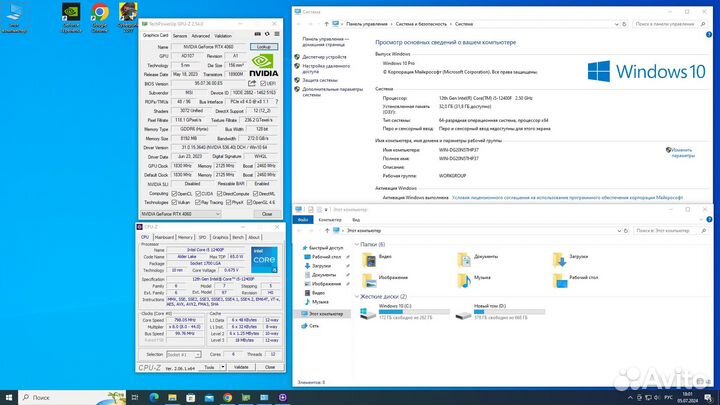Open File Explorer from the taskbar
Image resolution: width=720 pixels, height=405 pixels.
(172, 397)
